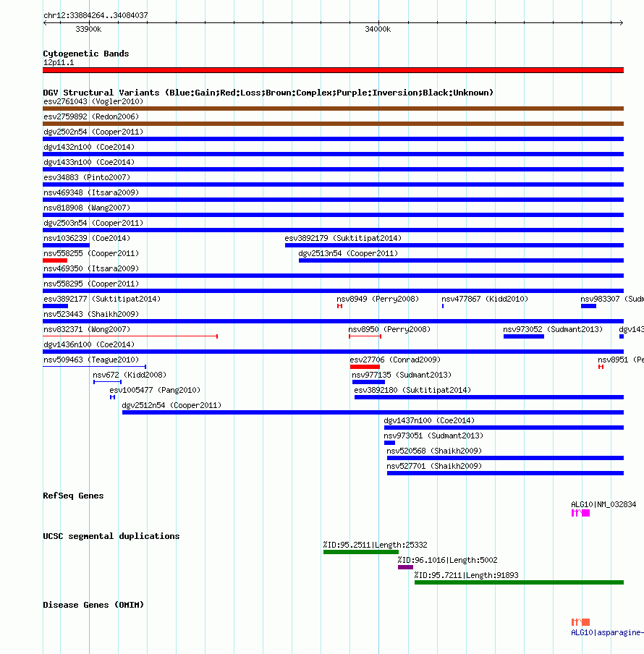Click the orange ALG10 OMIM gene glyph

[x=580, y=622]
